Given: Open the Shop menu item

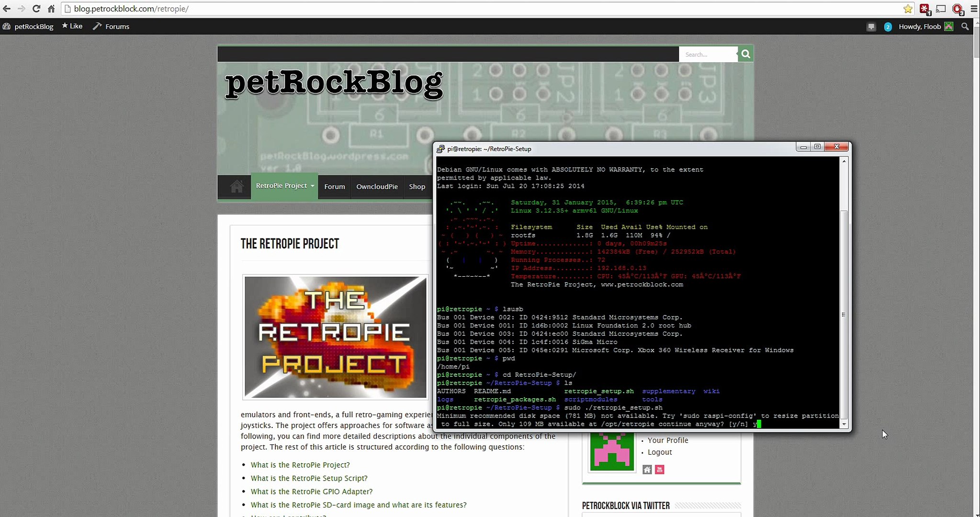Looking at the screenshot, I should point(417,187).
